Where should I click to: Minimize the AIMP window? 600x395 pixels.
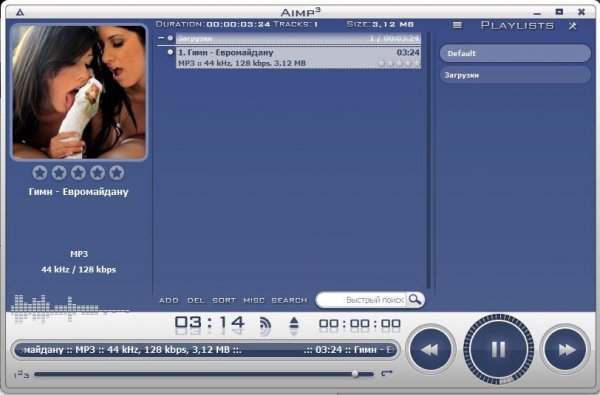(x=537, y=13)
